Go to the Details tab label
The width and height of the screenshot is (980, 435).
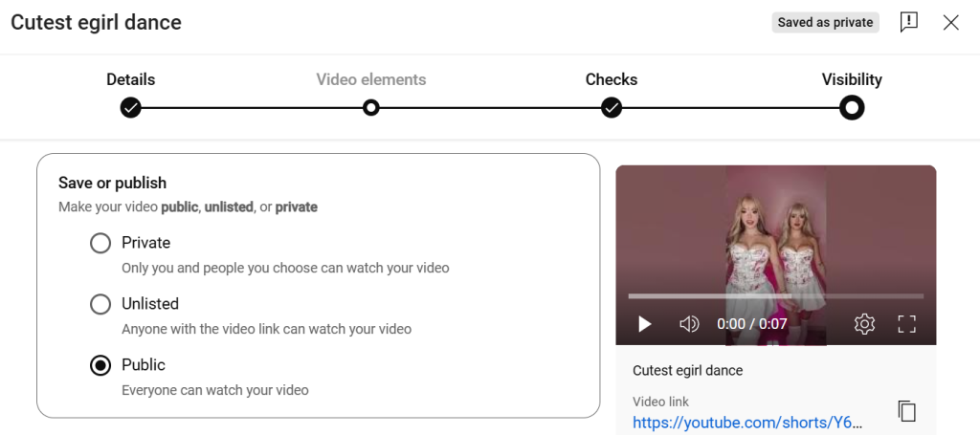click(x=130, y=80)
